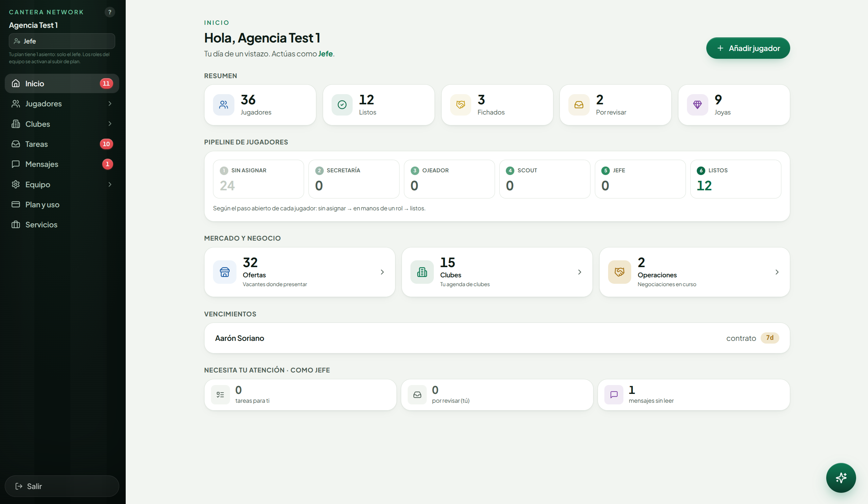The width and height of the screenshot is (868, 504).
Task: Open Mensajes in the sidebar
Action: click(x=62, y=164)
